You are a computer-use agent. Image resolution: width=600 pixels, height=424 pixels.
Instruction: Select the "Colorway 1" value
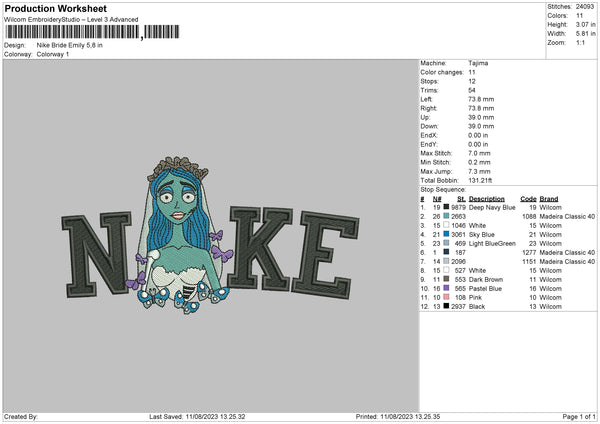click(x=53, y=54)
